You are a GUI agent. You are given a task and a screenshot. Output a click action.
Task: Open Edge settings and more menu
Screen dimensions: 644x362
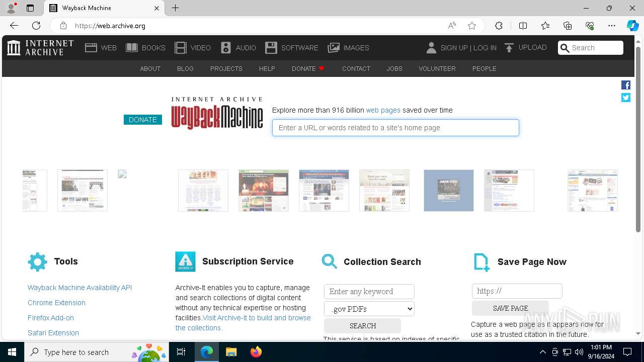click(x=612, y=26)
